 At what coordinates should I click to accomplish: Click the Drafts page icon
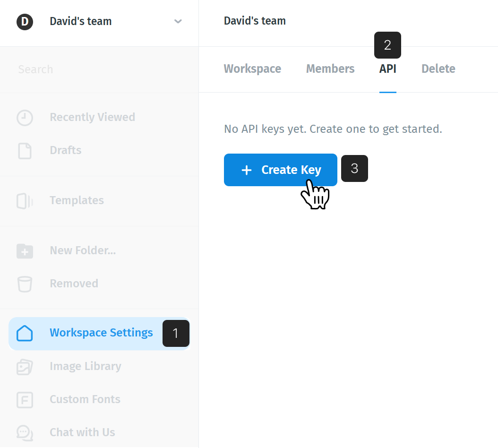pos(25,151)
